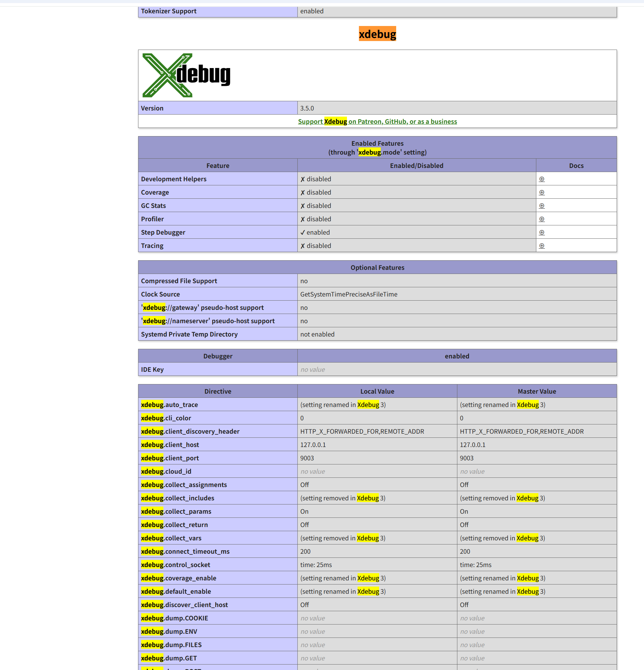644x670 pixels.
Task: Click the Master Value column header
Action: pos(537,391)
